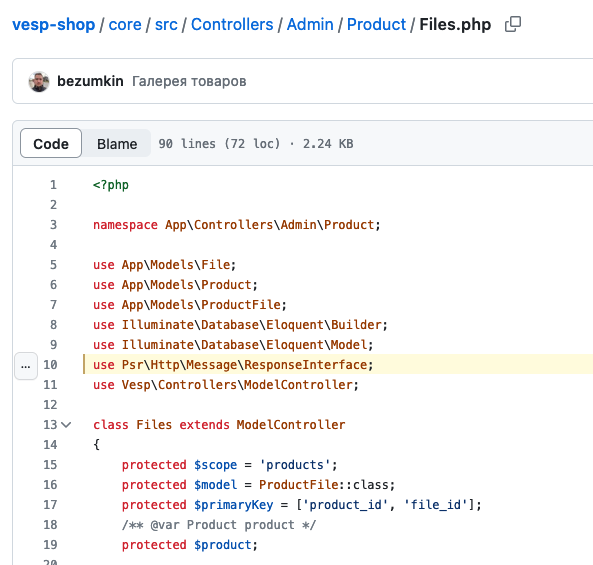
Task: Open the 'Галерея товаров' commit message
Action: (189, 81)
